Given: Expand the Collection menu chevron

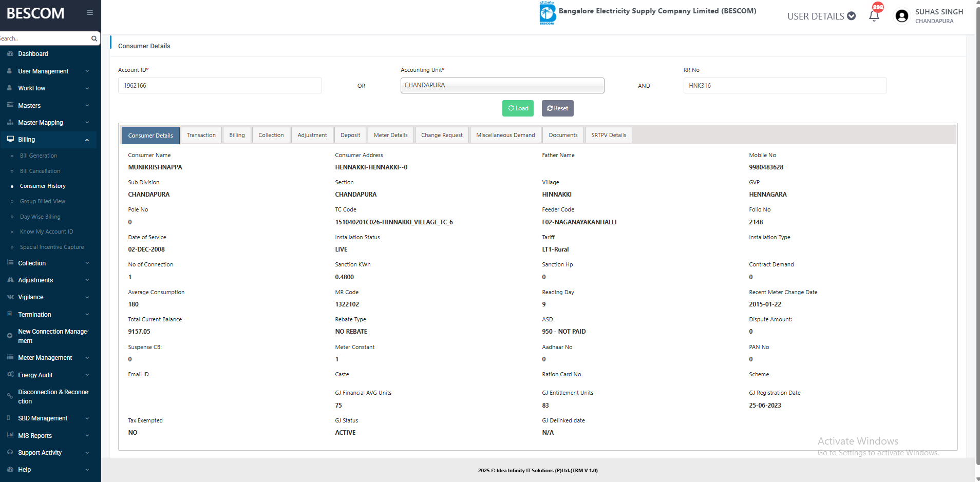Looking at the screenshot, I should (87, 263).
